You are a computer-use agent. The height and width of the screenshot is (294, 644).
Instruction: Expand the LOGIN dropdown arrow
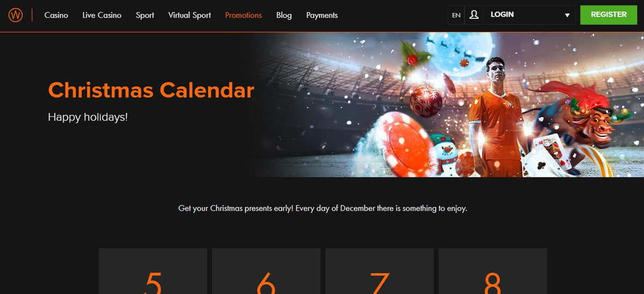coord(567,16)
